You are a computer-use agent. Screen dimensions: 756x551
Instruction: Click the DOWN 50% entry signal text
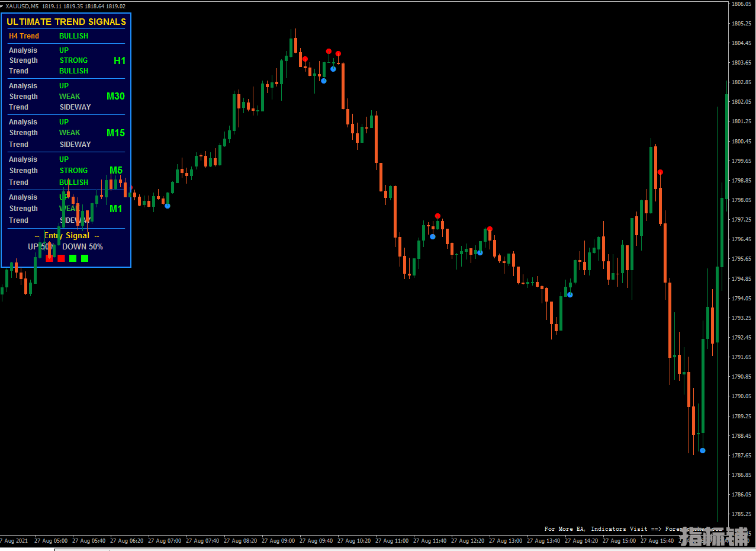pyautogui.click(x=82, y=246)
